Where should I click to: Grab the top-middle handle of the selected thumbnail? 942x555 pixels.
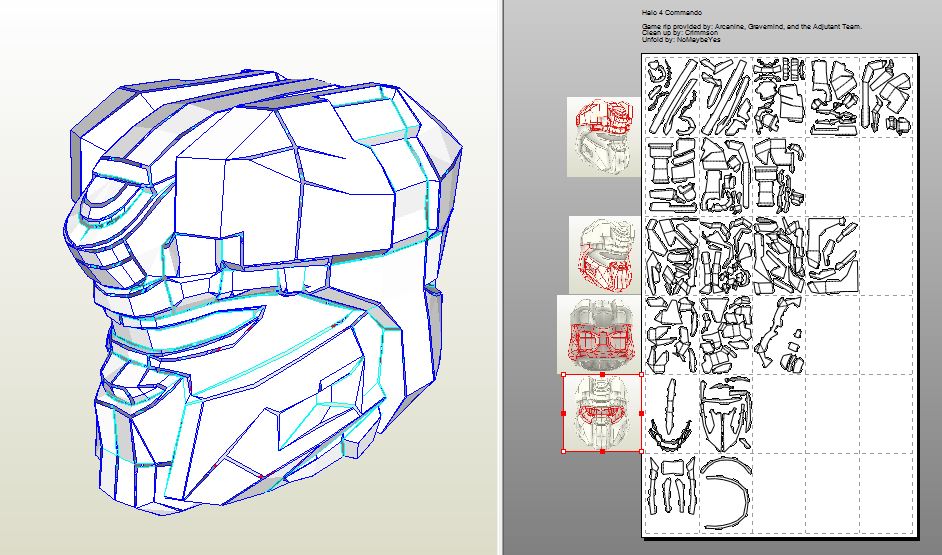[603, 374]
